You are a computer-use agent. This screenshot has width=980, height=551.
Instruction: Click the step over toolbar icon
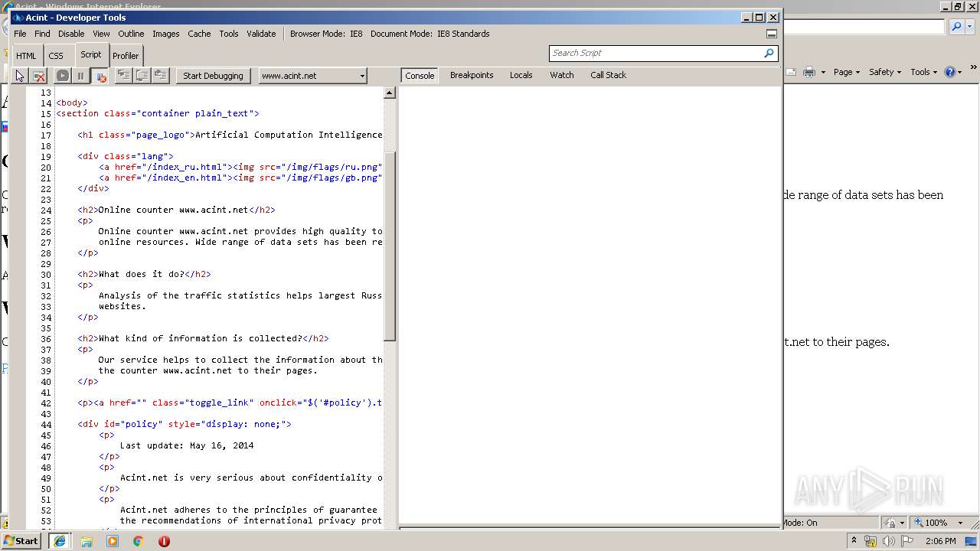142,76
